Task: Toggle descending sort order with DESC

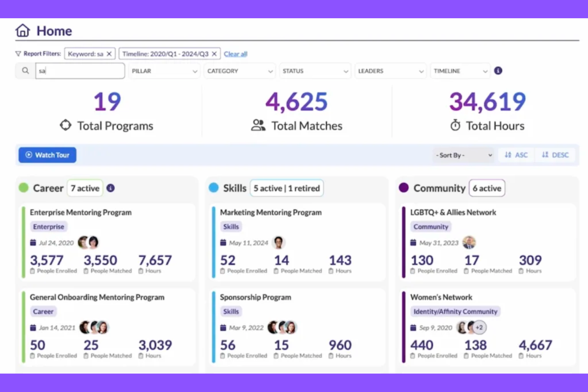Action: pyautogui.click(x=555, y=155)
